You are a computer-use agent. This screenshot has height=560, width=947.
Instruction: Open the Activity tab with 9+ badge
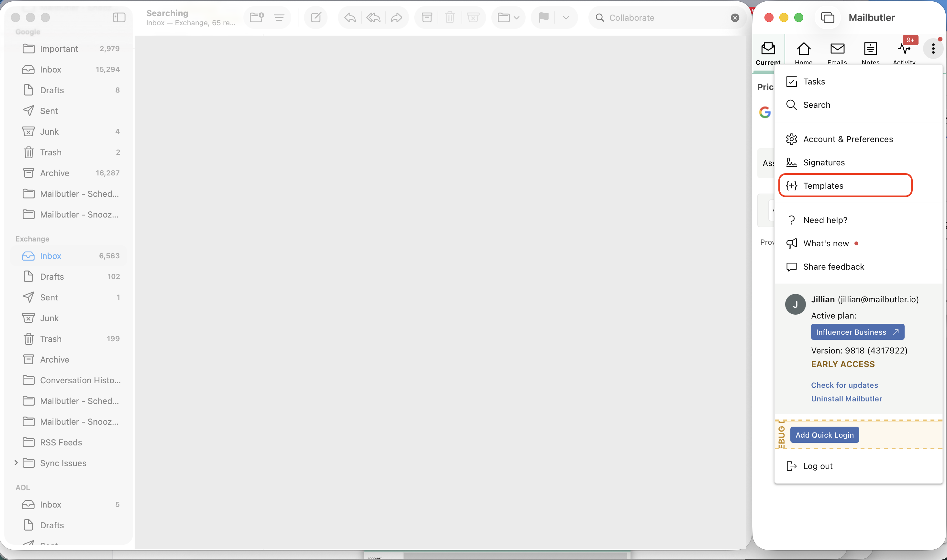point(904,53)
